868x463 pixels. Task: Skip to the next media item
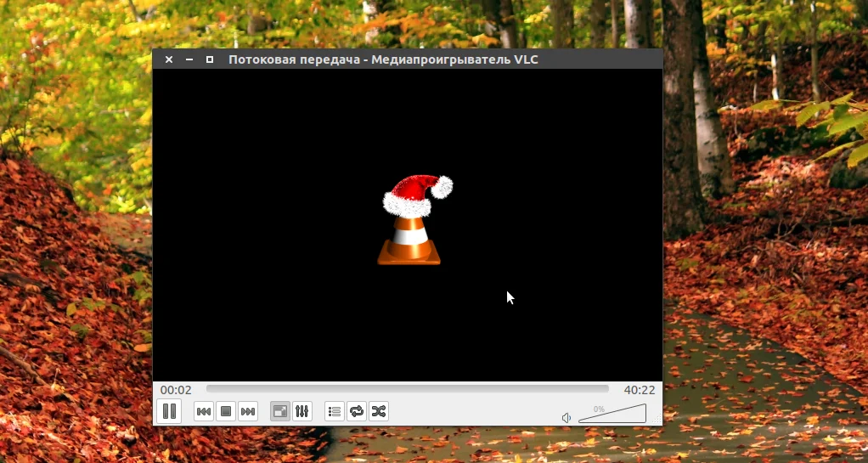coord(248,411)
